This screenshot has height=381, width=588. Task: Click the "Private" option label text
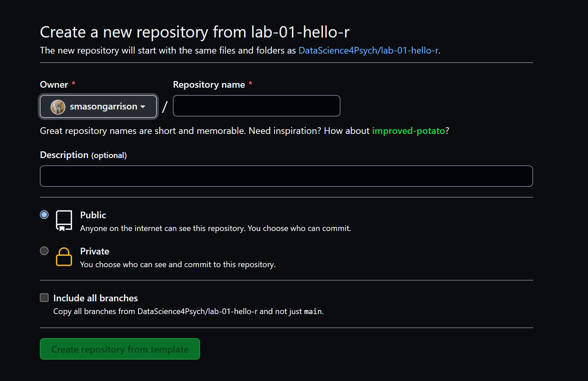94,251
